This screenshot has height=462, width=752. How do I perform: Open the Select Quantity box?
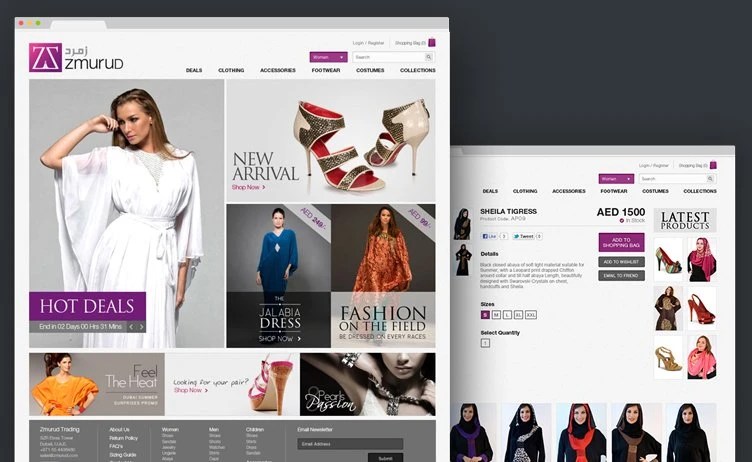[x=485, y=343]
